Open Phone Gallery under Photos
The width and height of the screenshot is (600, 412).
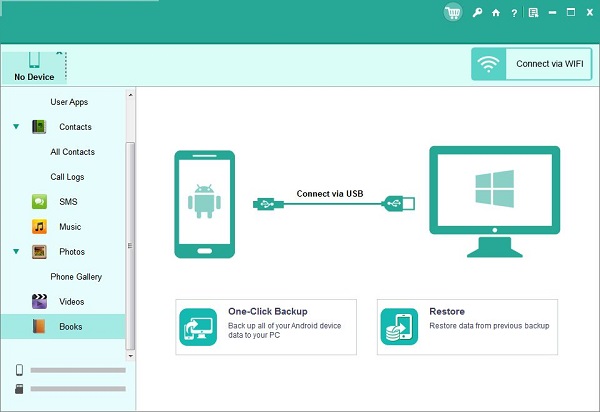(x=76, y=276)
